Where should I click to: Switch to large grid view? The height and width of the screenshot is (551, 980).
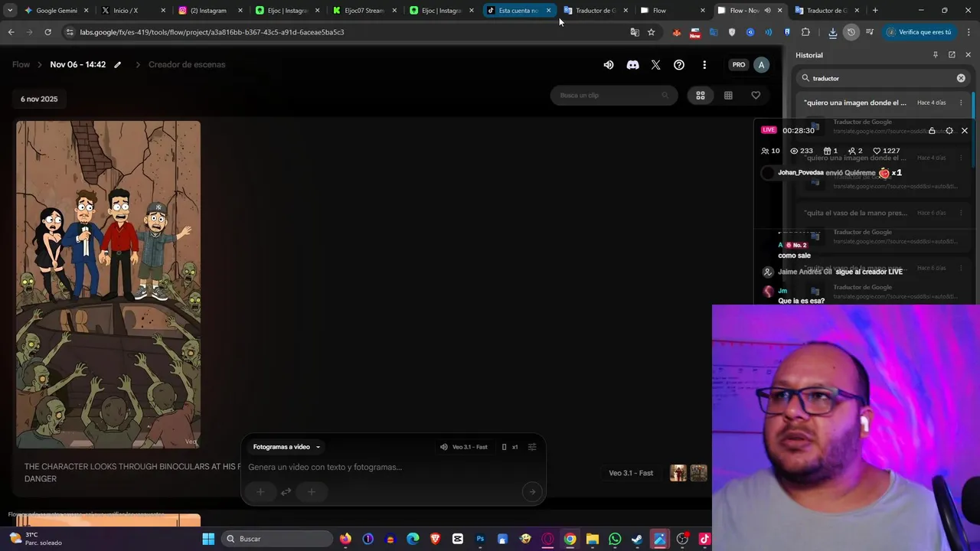tap(701, 96)
